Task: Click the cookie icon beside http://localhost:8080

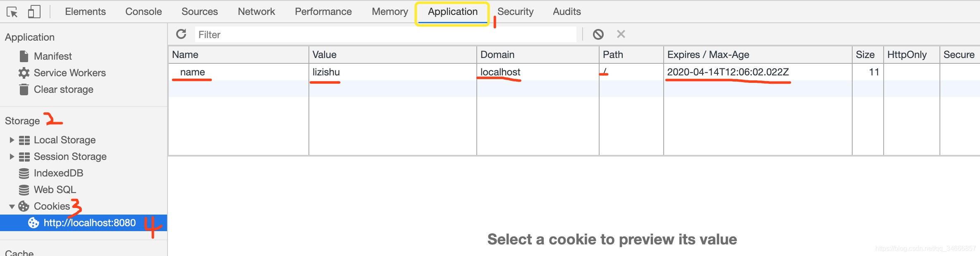Action: click(x=33, y=223)
